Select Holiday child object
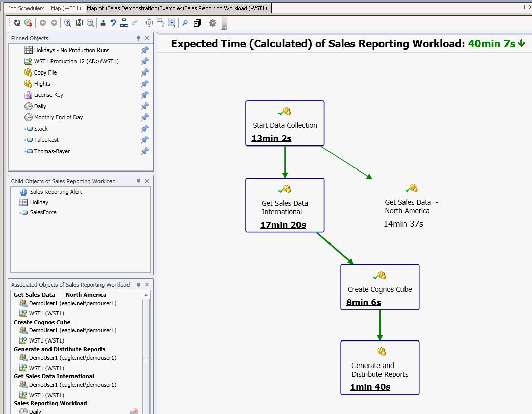Image resolution: width=532 pixels, height=414 pixels. [39, 202]
